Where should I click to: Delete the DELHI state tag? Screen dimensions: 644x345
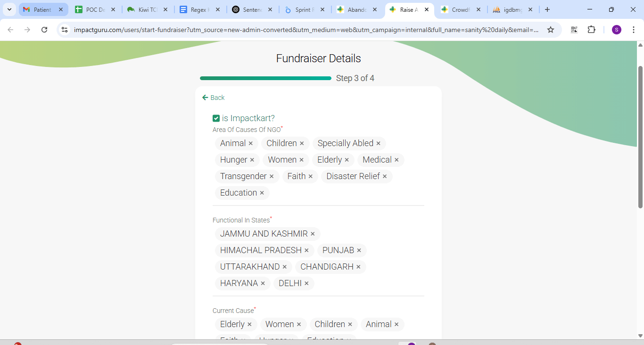click(x=306, y=283)
